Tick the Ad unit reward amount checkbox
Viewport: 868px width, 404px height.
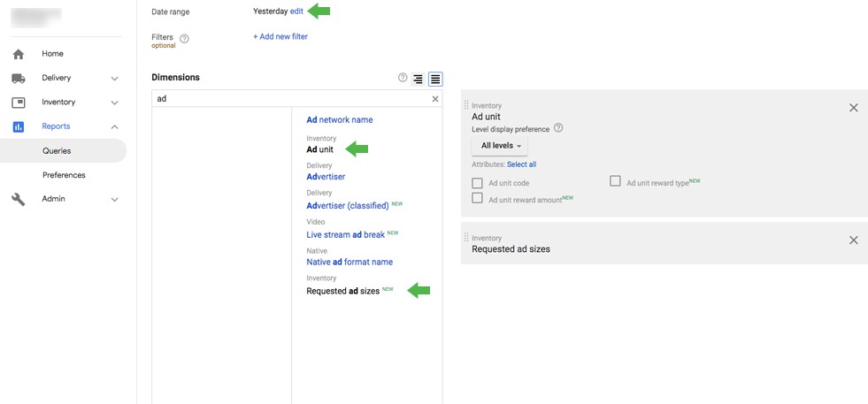click(478, 199)
